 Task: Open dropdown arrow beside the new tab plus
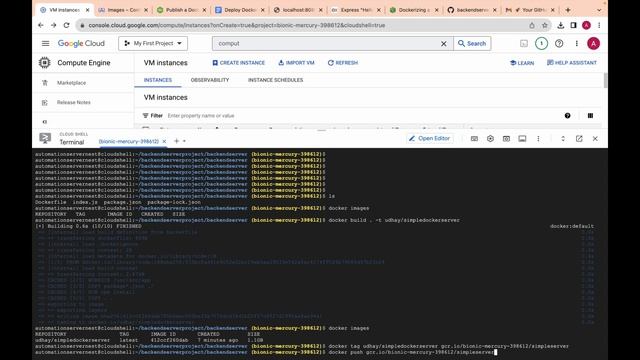point(184,141)
